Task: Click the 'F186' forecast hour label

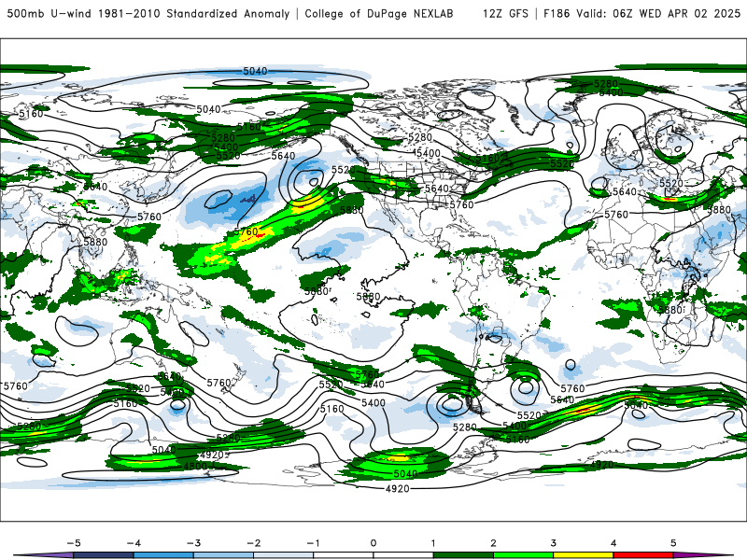Action: click(557, 13)
